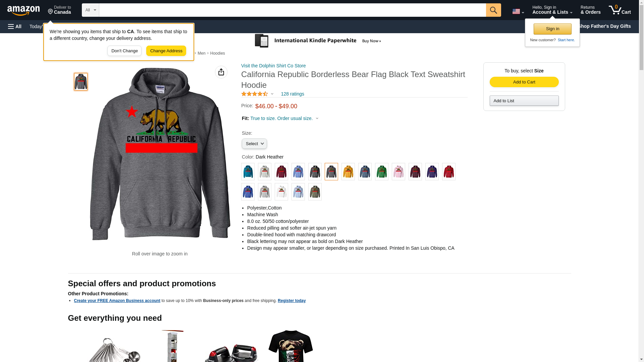Open the Hoodies breadcrumb
This screenshot has width=644, height=362.
point(217,53)
